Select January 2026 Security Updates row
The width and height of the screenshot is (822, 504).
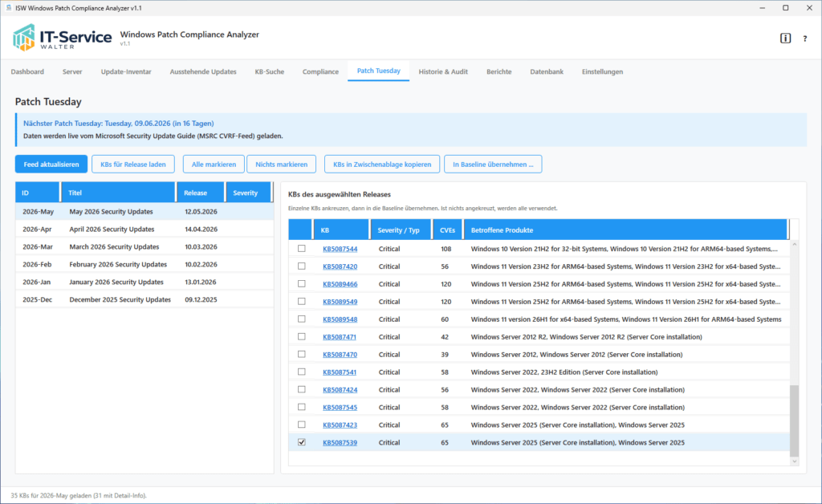coord(144,282)
